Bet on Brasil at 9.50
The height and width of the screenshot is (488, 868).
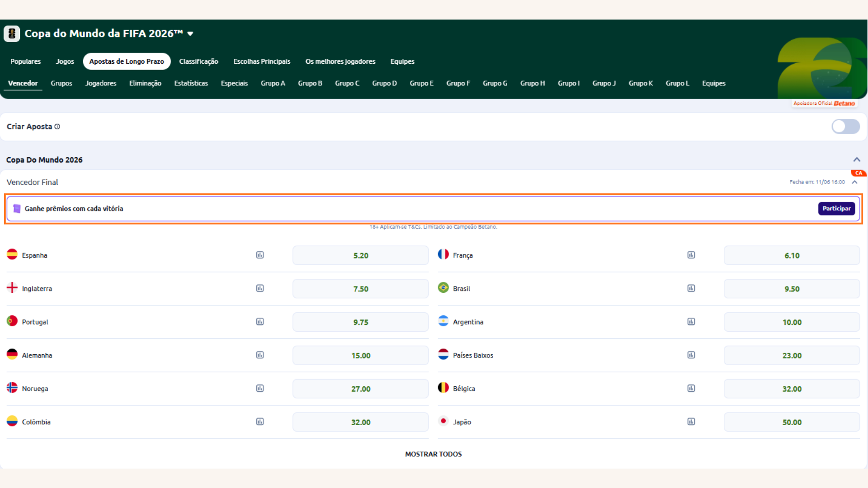[792, 289]
